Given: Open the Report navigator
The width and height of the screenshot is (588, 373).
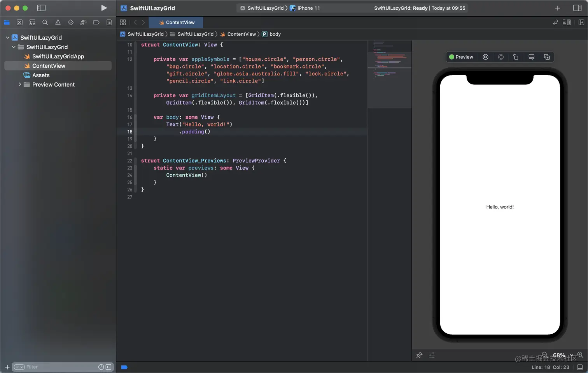Looking at the screenshot, I should pos(109,23).
